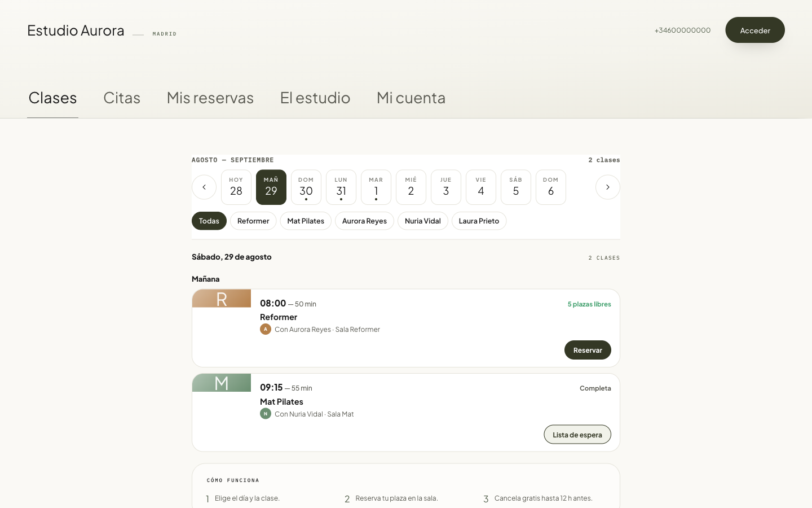Click the Mat Pilates M thumbnail
Viewport: 812px width, 508px height.
click(222, 383)
